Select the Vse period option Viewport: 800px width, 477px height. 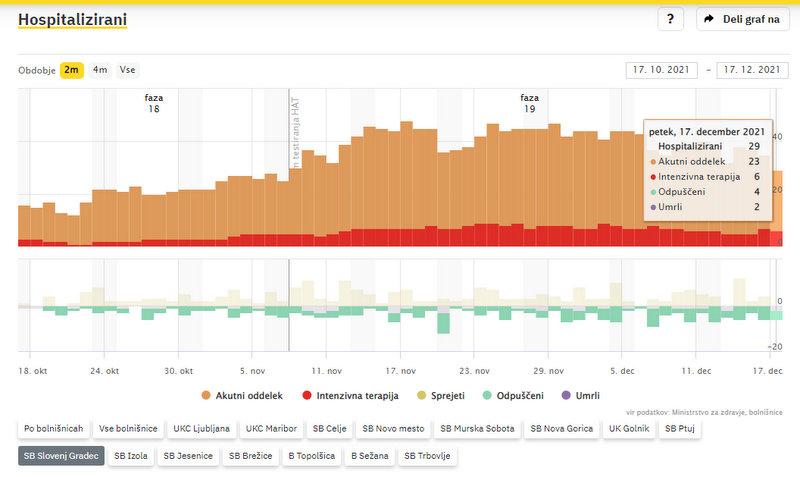click(127, 70)
